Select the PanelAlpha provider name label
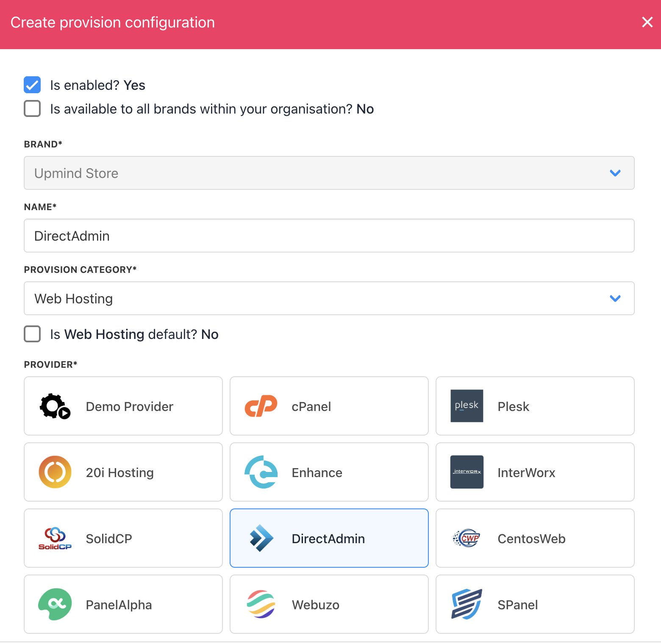 pos(119,605)
